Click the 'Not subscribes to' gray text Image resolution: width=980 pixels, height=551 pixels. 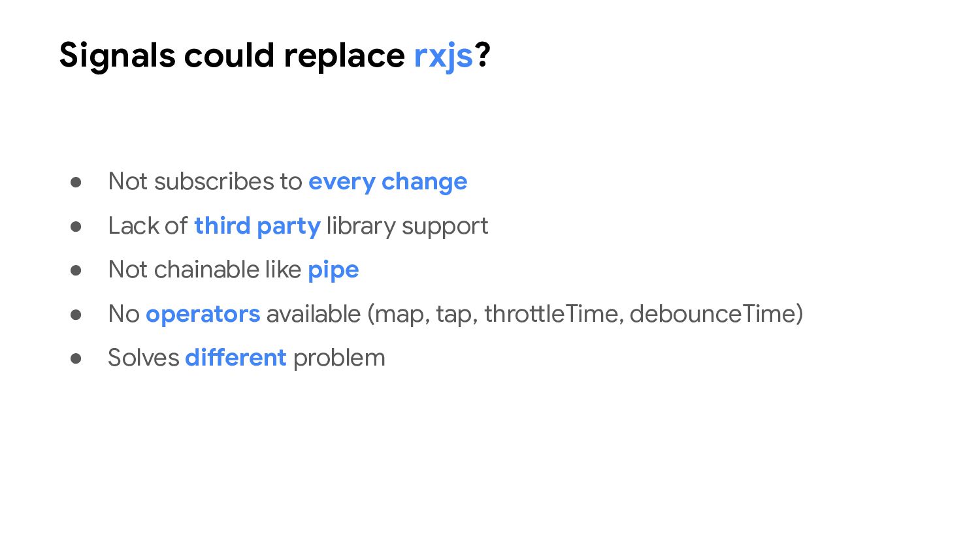[205, 181]
